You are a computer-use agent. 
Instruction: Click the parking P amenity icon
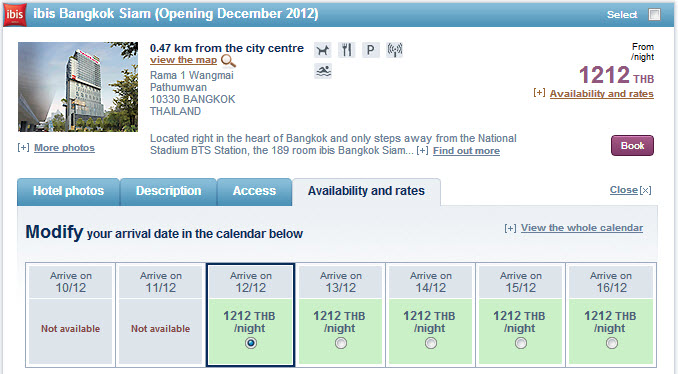tap(370, 50)
